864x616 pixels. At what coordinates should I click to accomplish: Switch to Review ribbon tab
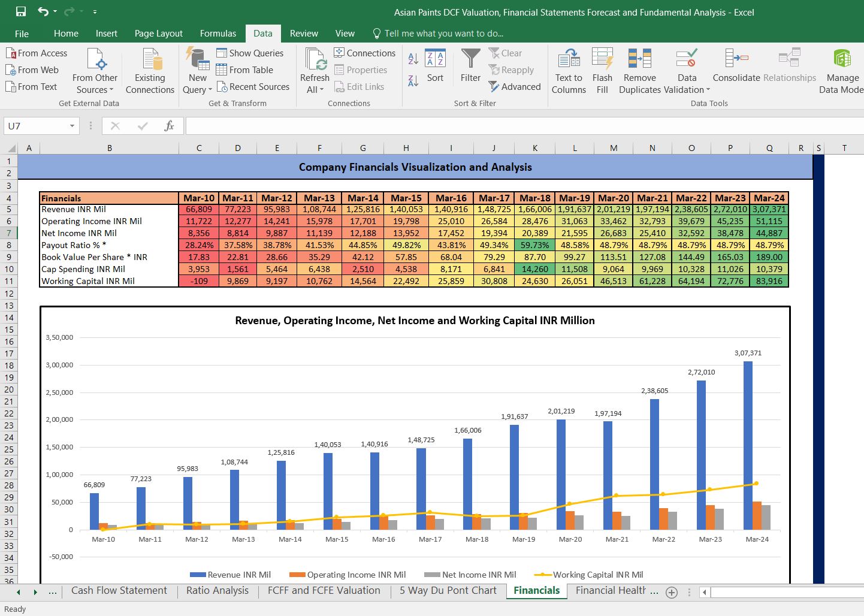pos(304,34)
